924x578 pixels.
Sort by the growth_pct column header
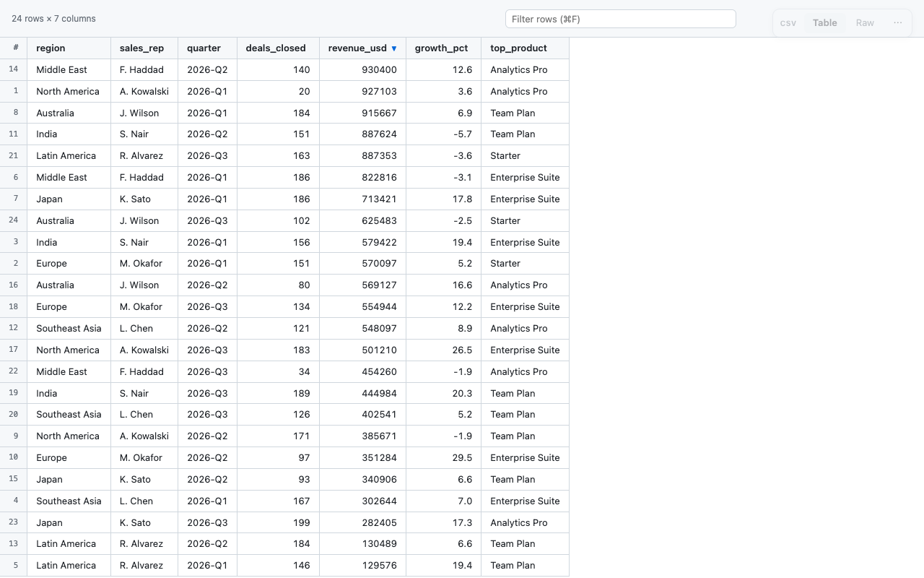(443, 48)
